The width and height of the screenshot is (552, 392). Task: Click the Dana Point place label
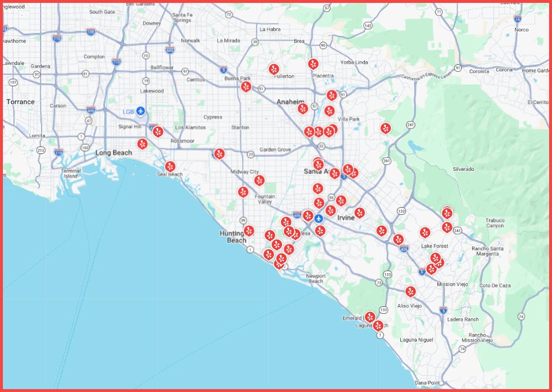(427, 383)
